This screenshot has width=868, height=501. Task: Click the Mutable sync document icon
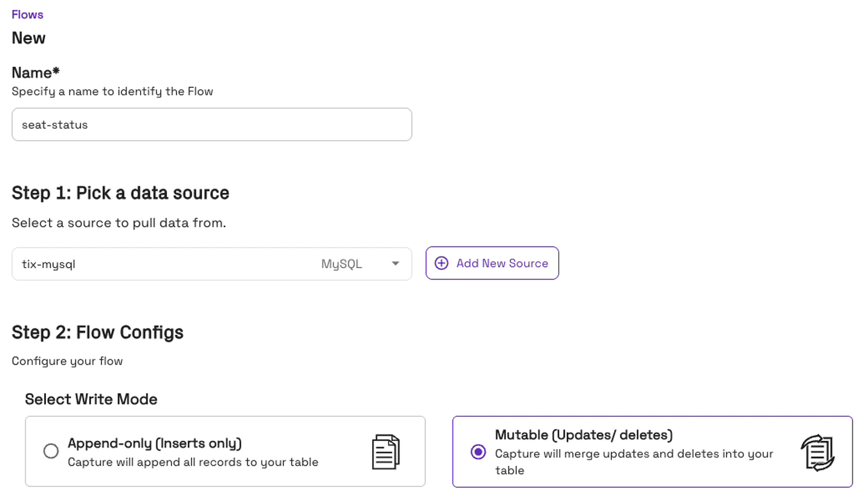tap(818, 452)
